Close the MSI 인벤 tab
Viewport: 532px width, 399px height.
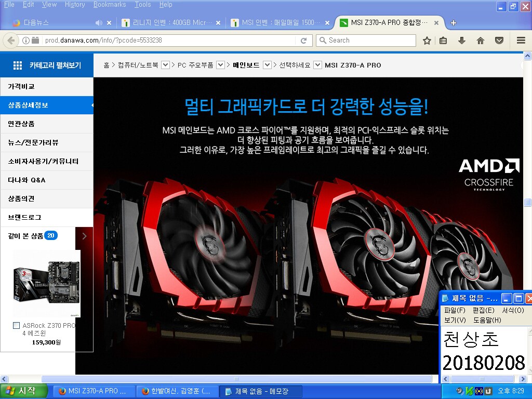[x=327, y=23]
